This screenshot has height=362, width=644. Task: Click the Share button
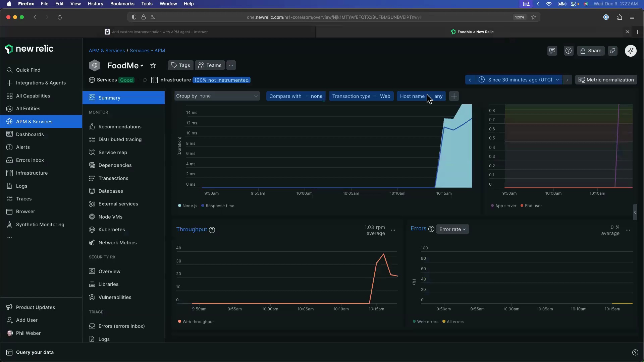(x=591, y=51)
